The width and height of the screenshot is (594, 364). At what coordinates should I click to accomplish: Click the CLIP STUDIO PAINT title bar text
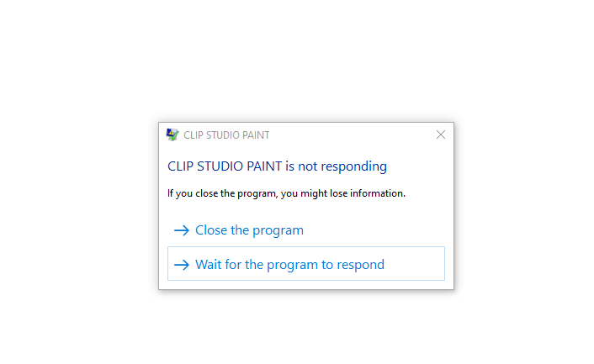click(226, 135)
